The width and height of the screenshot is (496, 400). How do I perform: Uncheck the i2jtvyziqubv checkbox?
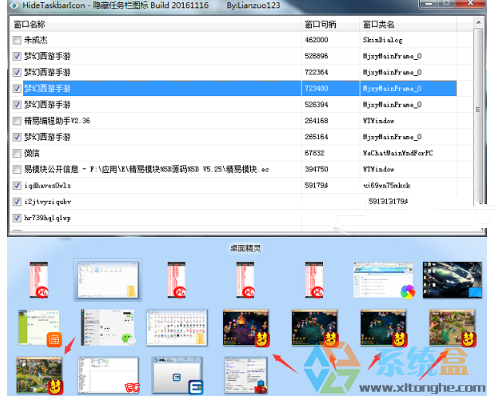(17, 202)
